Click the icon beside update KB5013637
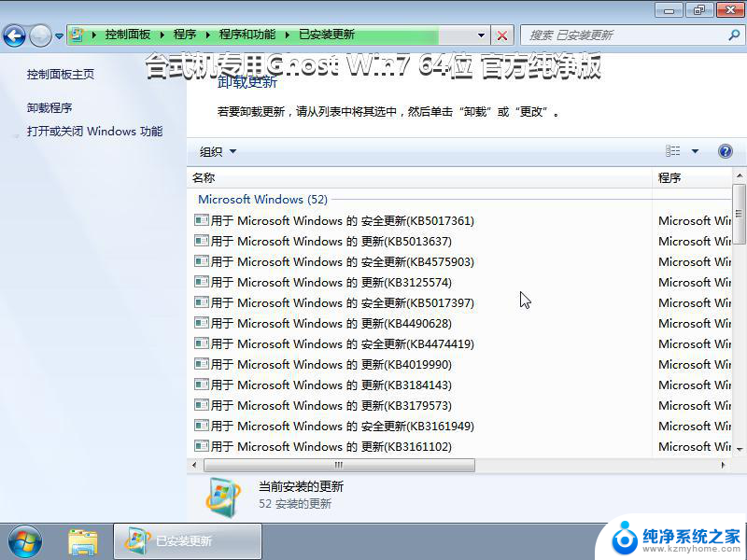 (x=202, y=241)
